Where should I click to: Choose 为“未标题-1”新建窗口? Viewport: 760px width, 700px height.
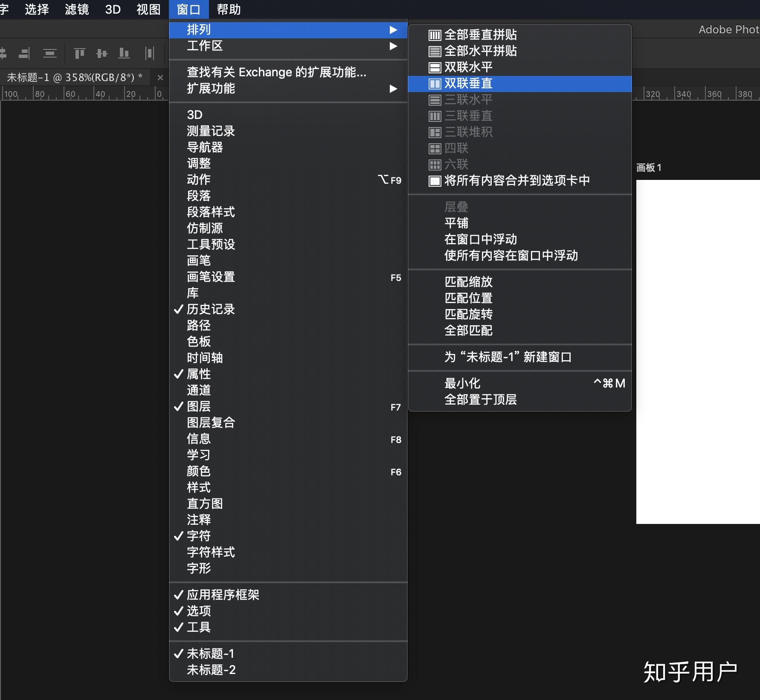(x=520, y=357)
